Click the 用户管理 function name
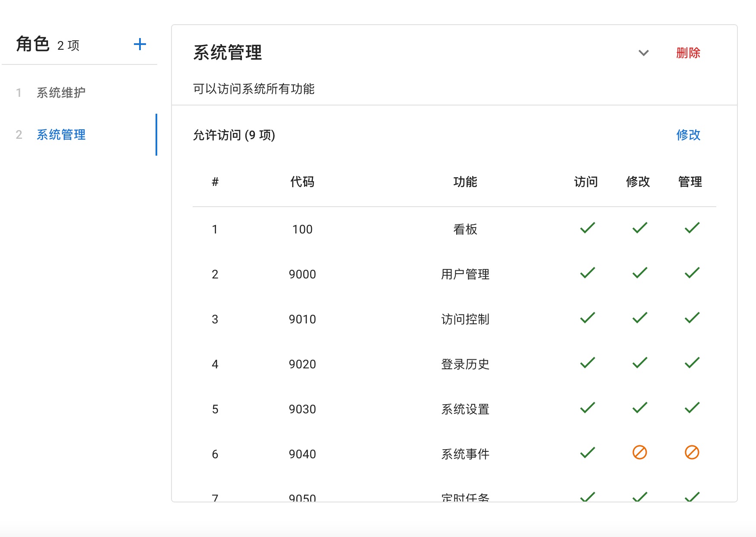The image size is (756, 537). tap(465, 274)
